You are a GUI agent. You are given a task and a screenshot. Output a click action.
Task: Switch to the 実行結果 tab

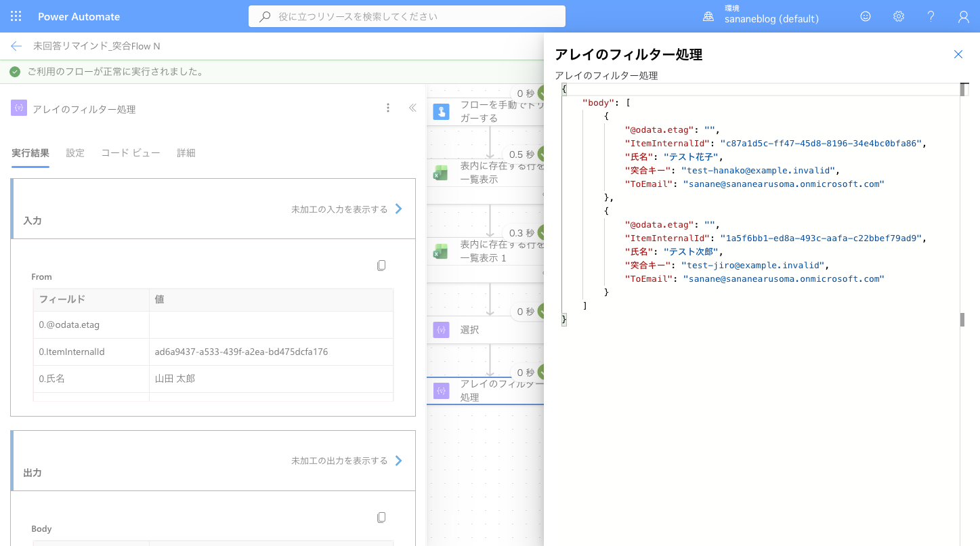click(30, 153)
